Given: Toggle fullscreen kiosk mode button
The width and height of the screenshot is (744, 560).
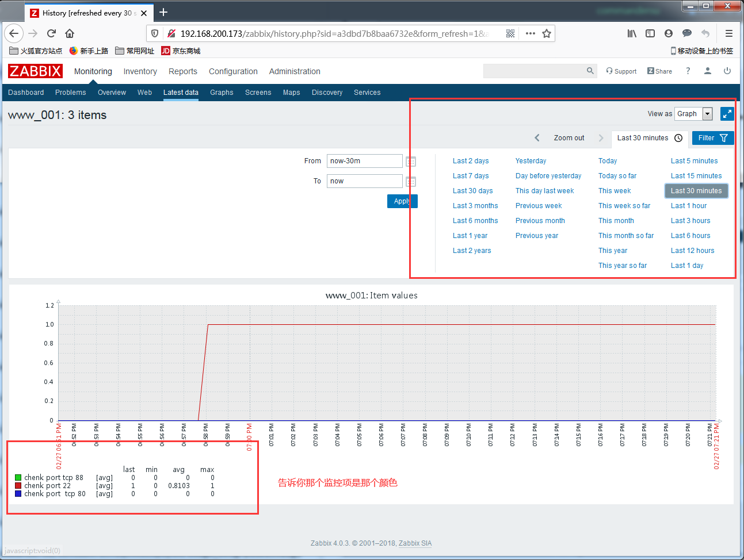Looking at the screenshot, I should (x=727, y=114).
